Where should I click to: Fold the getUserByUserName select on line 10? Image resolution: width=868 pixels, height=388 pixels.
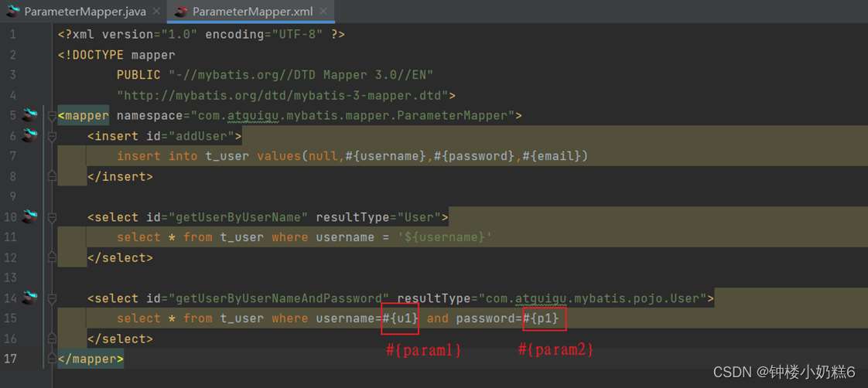pos(52,217)
